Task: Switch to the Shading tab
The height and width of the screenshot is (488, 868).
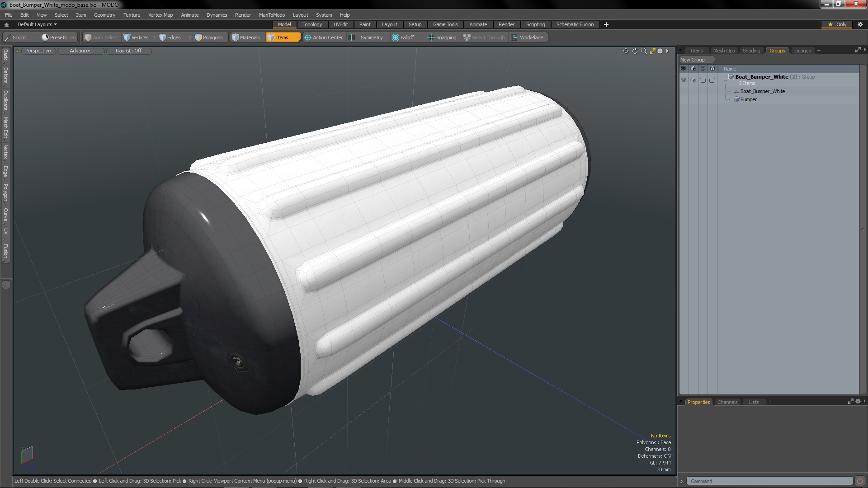Action: tap(751, 51)
